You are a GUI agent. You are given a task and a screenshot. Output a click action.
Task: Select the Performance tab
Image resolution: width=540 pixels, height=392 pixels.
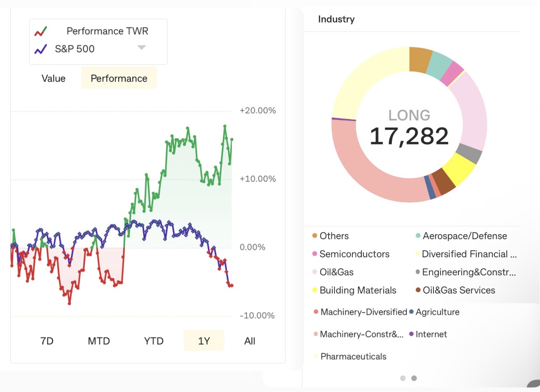119,78
